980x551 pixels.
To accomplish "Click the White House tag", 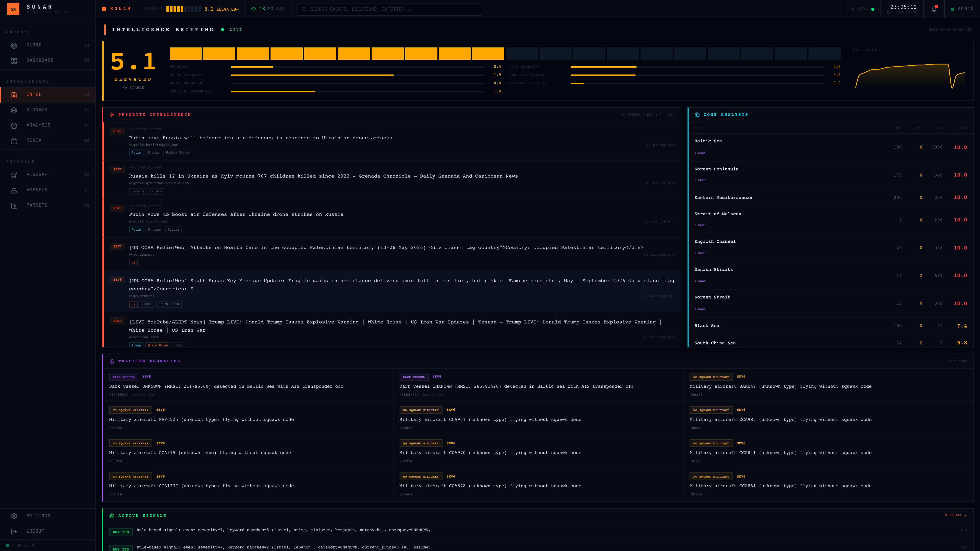I will [158, 345].
